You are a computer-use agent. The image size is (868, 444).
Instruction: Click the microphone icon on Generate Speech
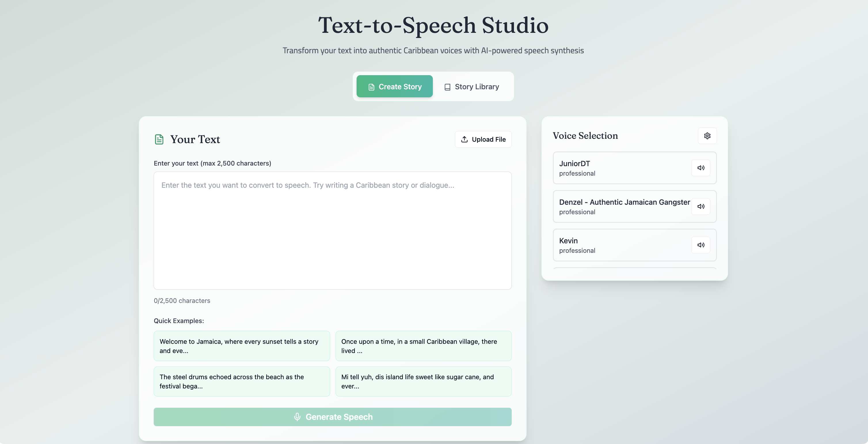[297, 417]
